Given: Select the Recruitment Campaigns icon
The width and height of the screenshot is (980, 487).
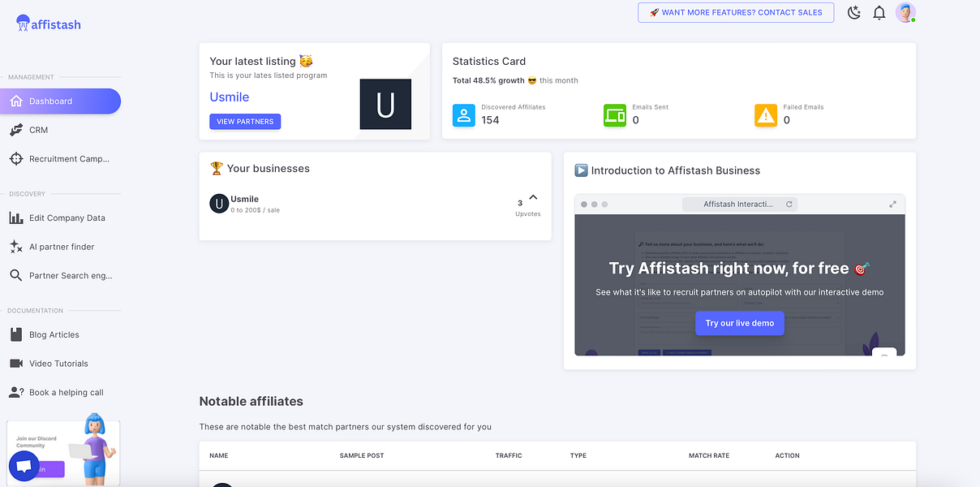Looking at the screenshot, I should tap(16, 158).
